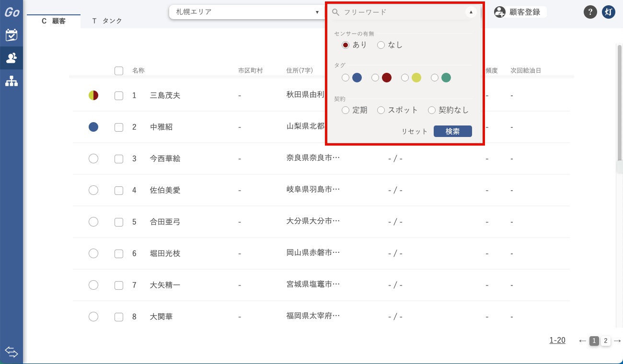Open the organization hierarchy sidebar icon
623x364 pixels.
click(12, 81)
